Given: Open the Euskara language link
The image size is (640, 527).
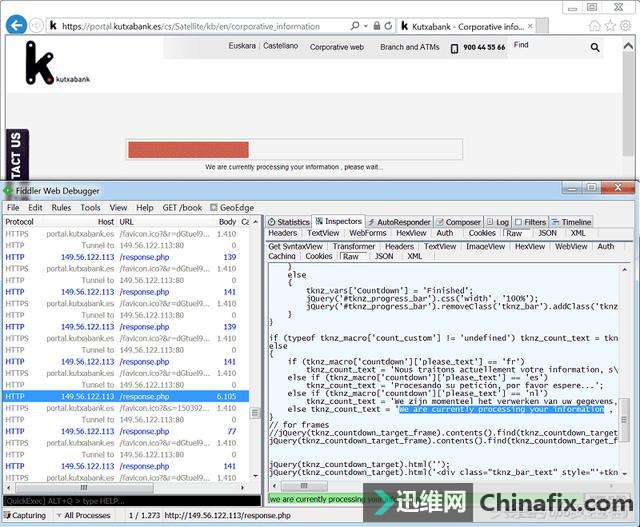Looking at the screenshot, I should (242, 46).
